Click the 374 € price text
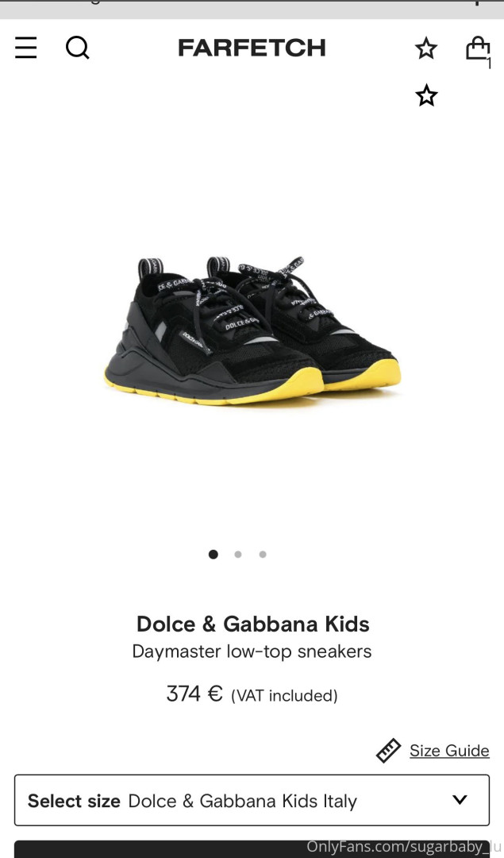Image resolution: width=504 pixels, height=858 pixels. point(194,694)
